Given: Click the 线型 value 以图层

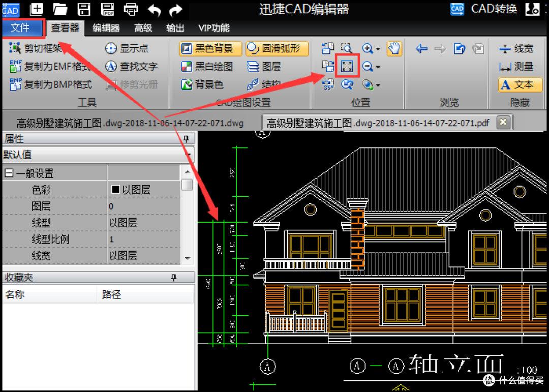Looking at the screenshot, I should tap(143, 223).
